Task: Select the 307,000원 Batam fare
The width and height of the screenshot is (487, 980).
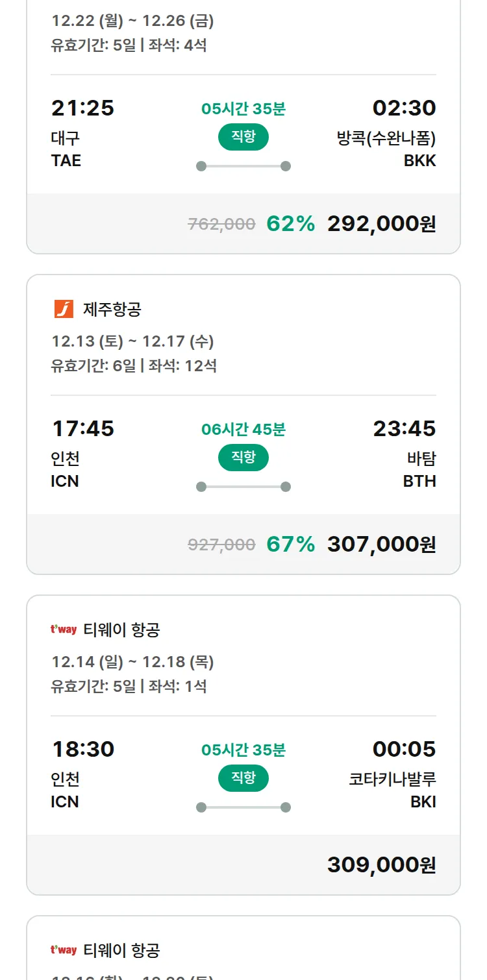Action: [x=381, y=545]
